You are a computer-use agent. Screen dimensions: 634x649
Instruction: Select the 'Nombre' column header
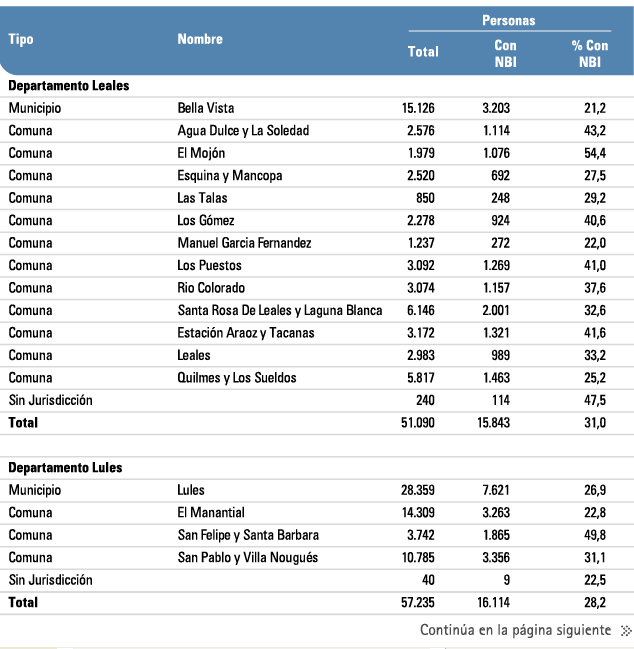pyautogui.click(x=200, y=39)
